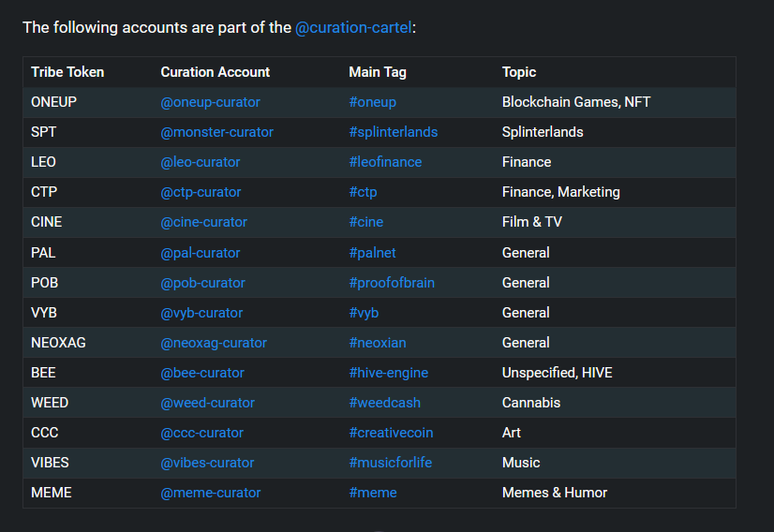Open the @vibes-curator account link

point(207,463)
